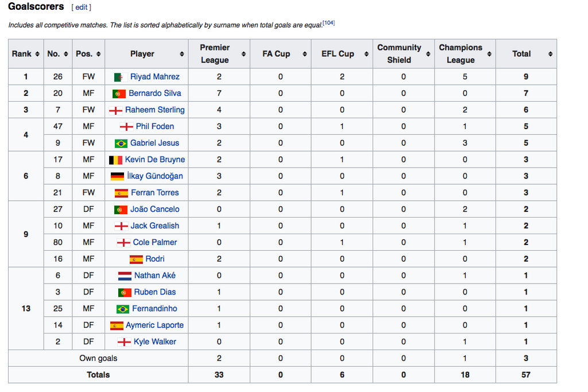The width and height of the screenshot is (588, 392).
Task: Open João Cancelo player page
Action: pyautogui.click(x=155, y=209)
